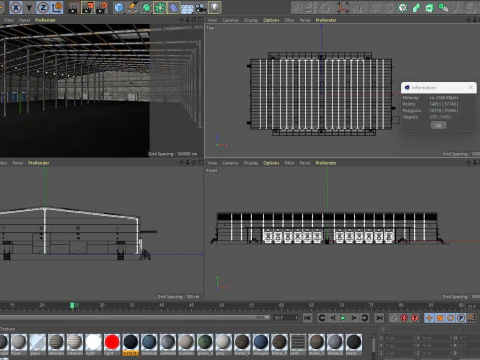Click the green Array modeling icon
The width and height of the screenshot is (480, 360).
tap(160, 7)
